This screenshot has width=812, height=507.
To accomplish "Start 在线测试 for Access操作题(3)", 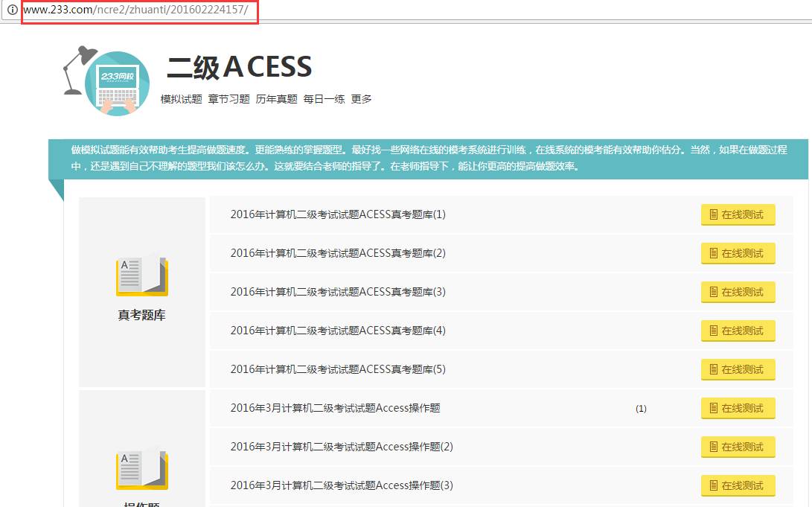I will point(738,485).
